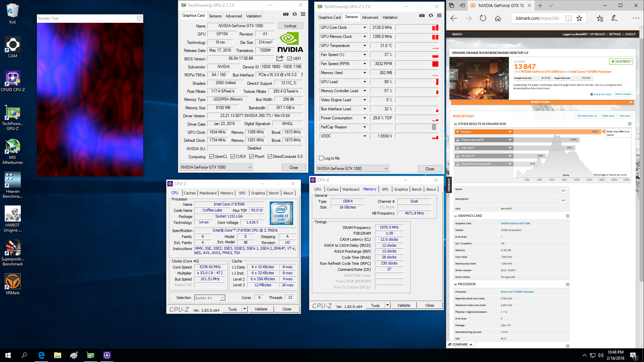This screenshot has height=362, width=644.
Task: Click the Bus Interface question mark icon
Action: pyautogui.click(x=302, y=75)
